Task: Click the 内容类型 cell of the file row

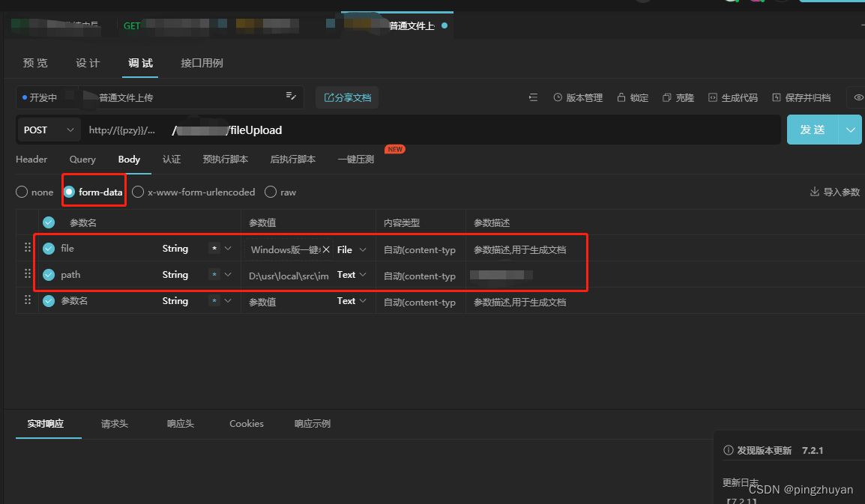Action: 420,250
